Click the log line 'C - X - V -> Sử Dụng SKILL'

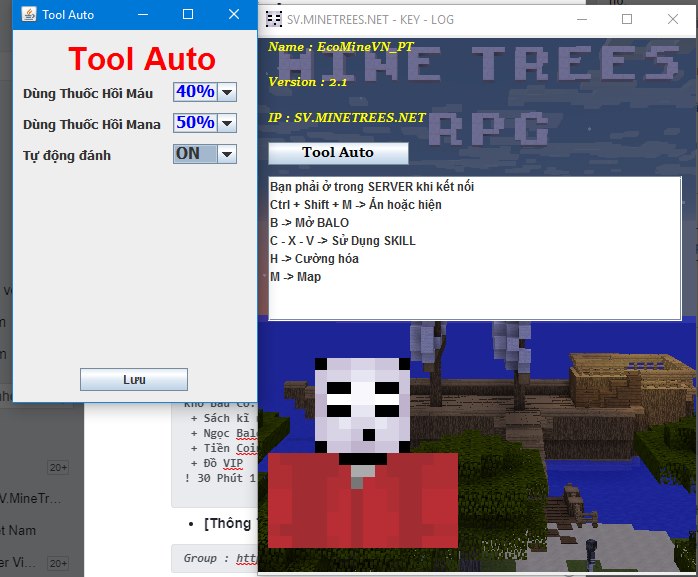pos(343,241)
